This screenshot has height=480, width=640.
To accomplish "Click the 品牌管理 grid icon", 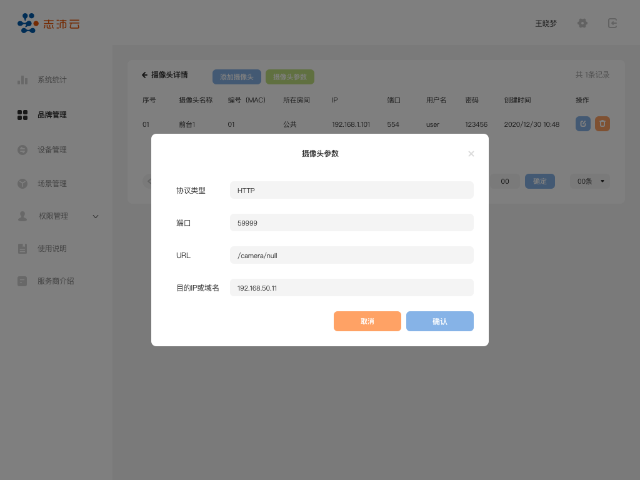I will click(x=22, y=115).
